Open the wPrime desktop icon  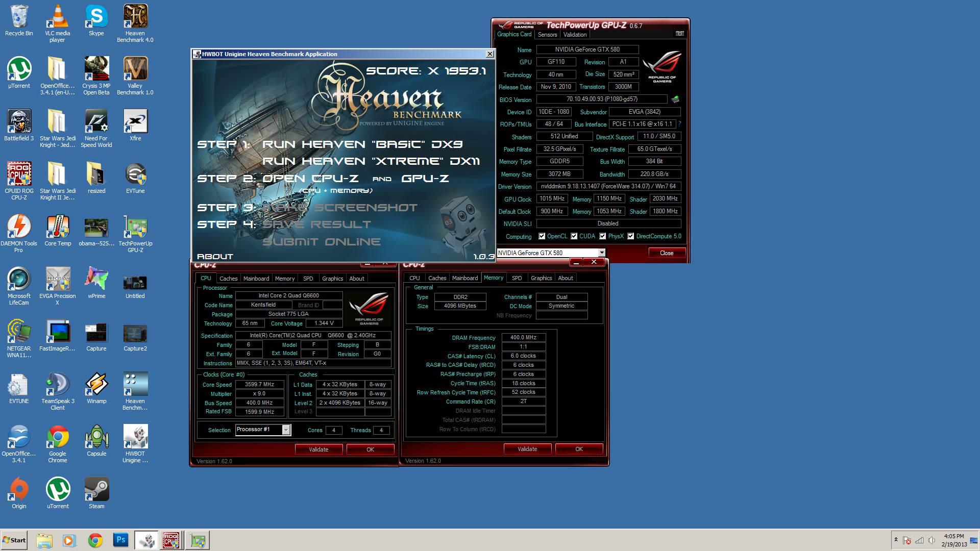click(96, 283)
